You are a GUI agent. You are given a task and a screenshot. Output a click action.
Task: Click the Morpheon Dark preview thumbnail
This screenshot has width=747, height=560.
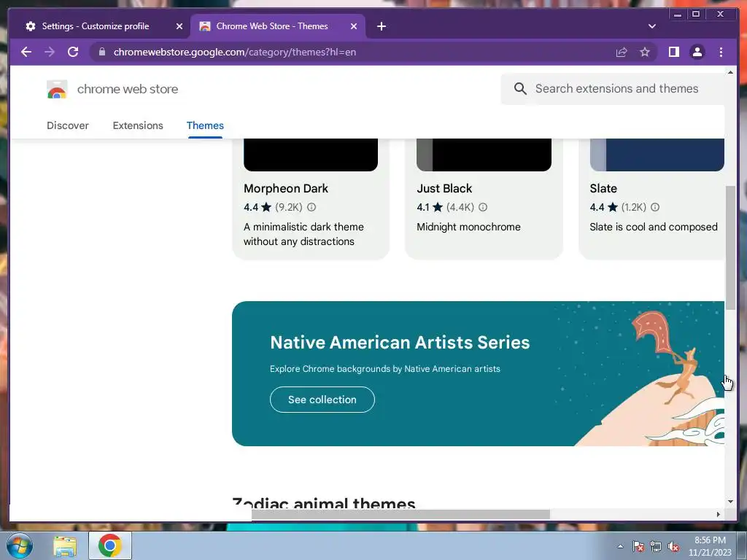pyautogui.click(x=311, y=155)
